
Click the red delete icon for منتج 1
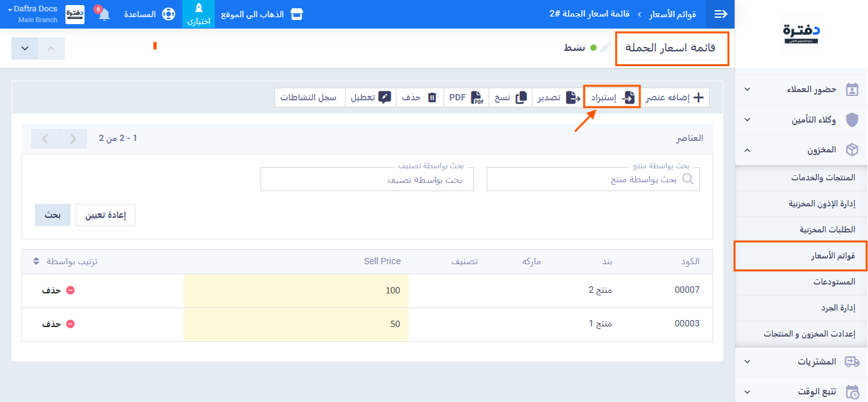coord(71,324)
